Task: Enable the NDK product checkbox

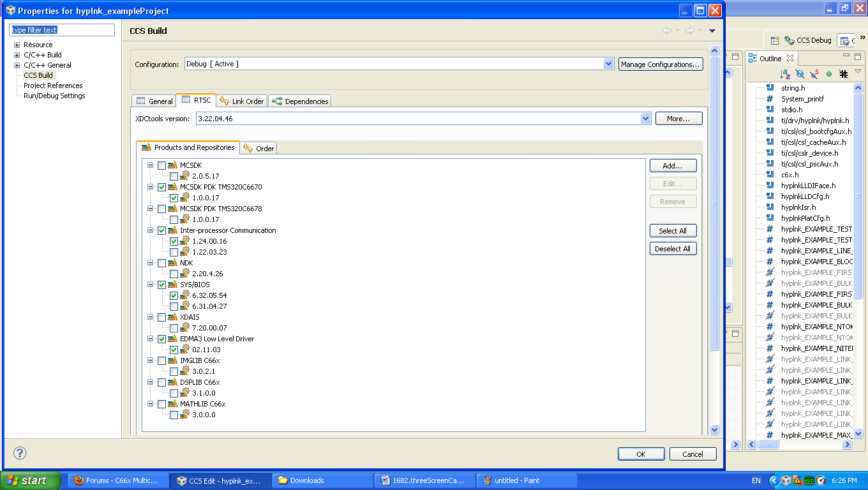Action: 161,263
